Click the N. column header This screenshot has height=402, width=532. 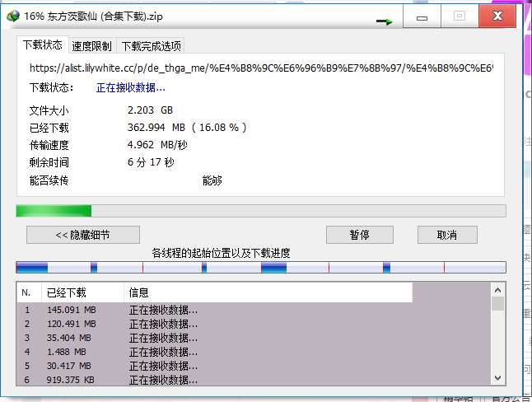pos(29,292)
